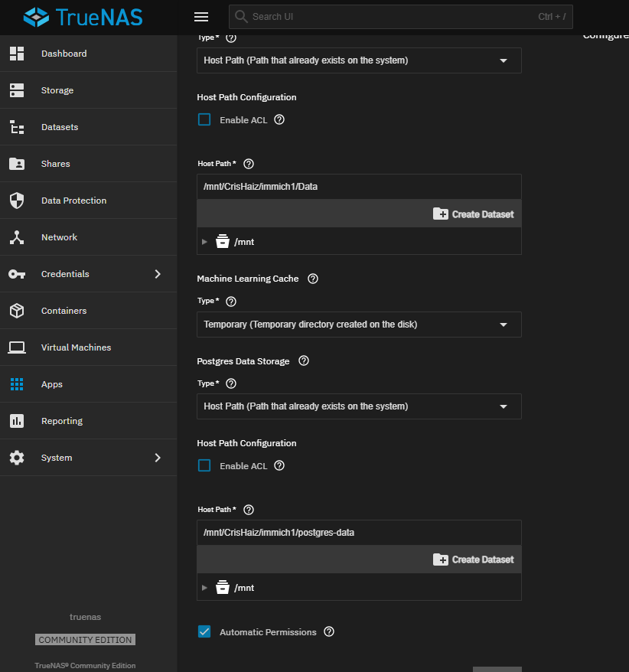Viewport: 629px width, 672px height.
Task: Open Dashboard from sidebar
Action: [x=88, y=54]
